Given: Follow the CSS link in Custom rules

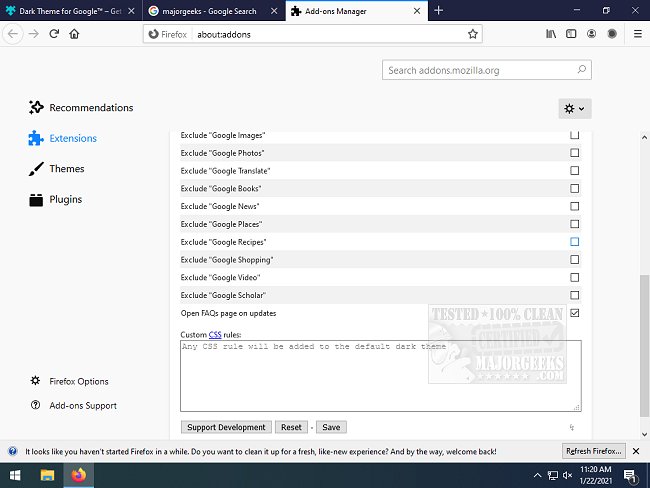Looking at the screenshot, I should click(x=215, y=335).
